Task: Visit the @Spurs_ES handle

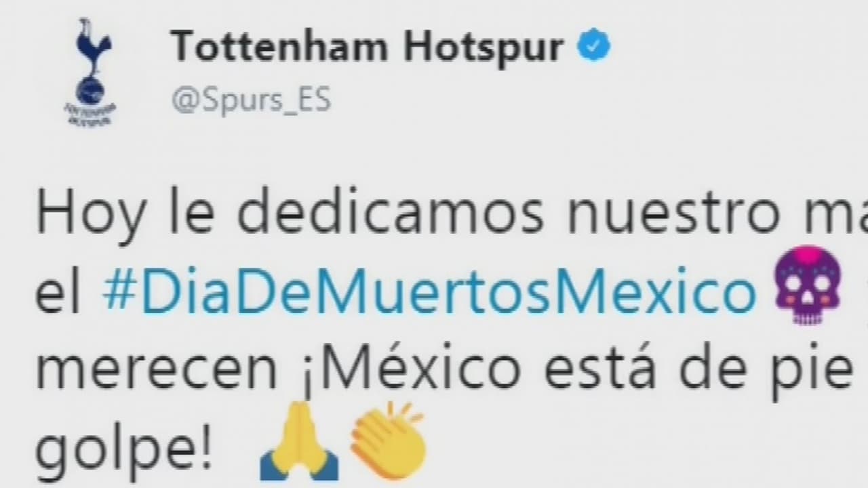Action: (x=250, y=100)
